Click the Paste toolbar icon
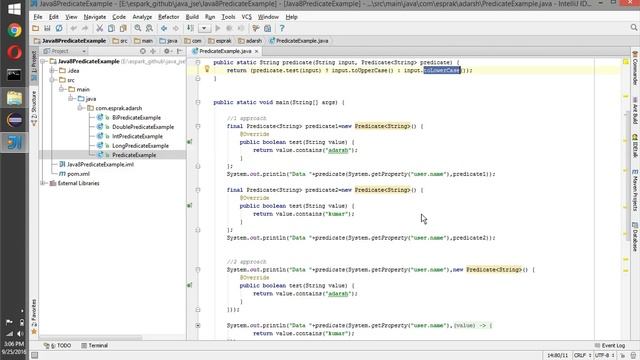Screen dimensions: 640x360 (123, 28)
